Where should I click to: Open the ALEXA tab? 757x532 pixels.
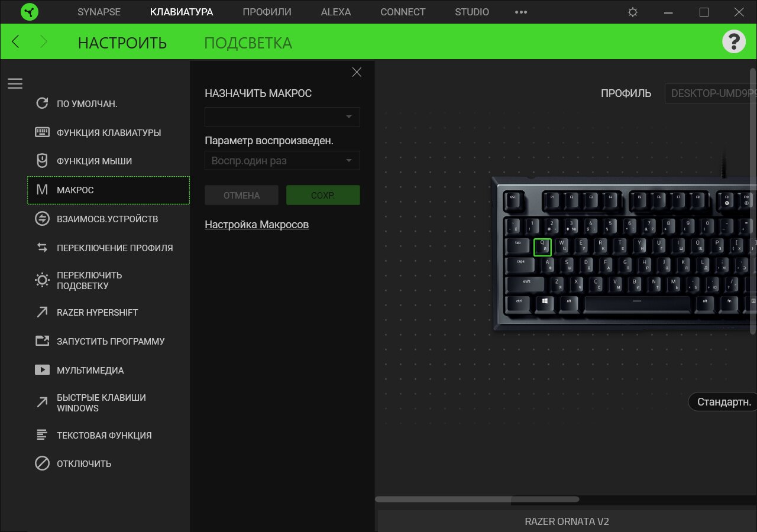336,12
